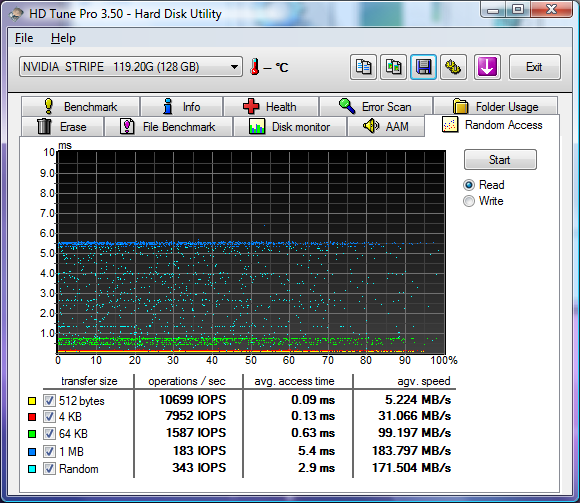This screenshot has width=580, height=503.
Task: Click the 10699 IOPS value
Action: click(x=192, y=399)
